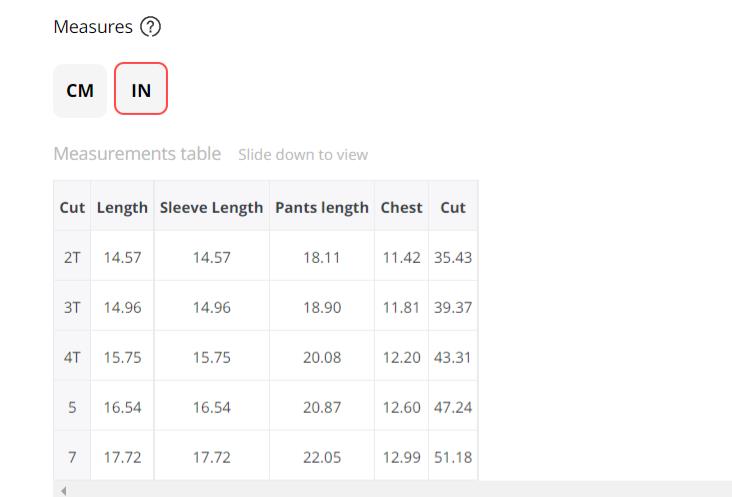Select the 2T size row label
This screenshot has height=497, width=732.
(72, 257)
